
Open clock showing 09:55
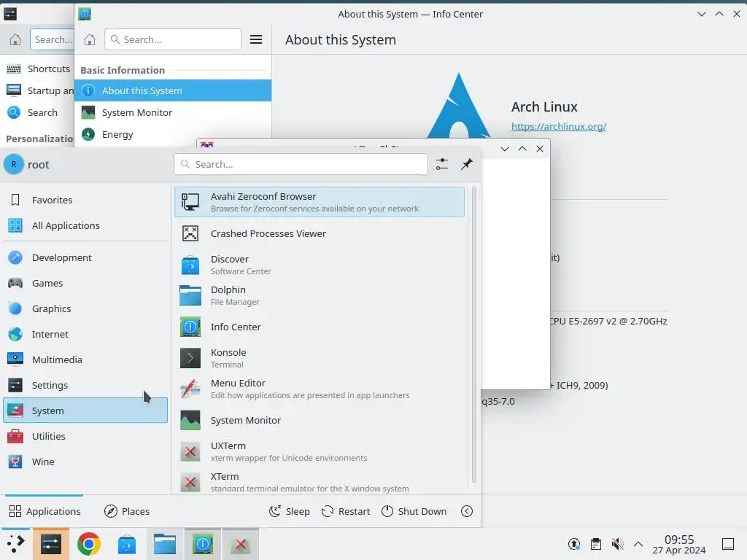tap(679, 544)
